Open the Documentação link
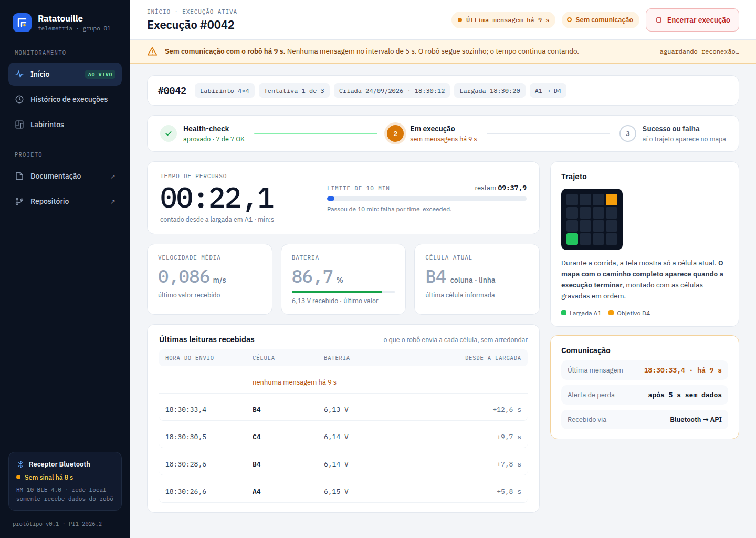756x538 pixels. coord(65,176)
